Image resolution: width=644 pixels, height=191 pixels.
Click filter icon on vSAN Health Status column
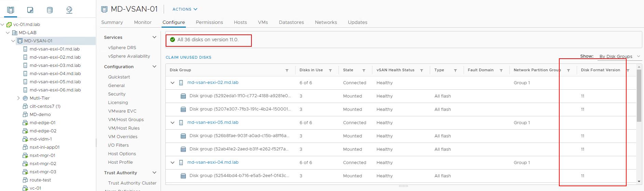tap(422, 70)
